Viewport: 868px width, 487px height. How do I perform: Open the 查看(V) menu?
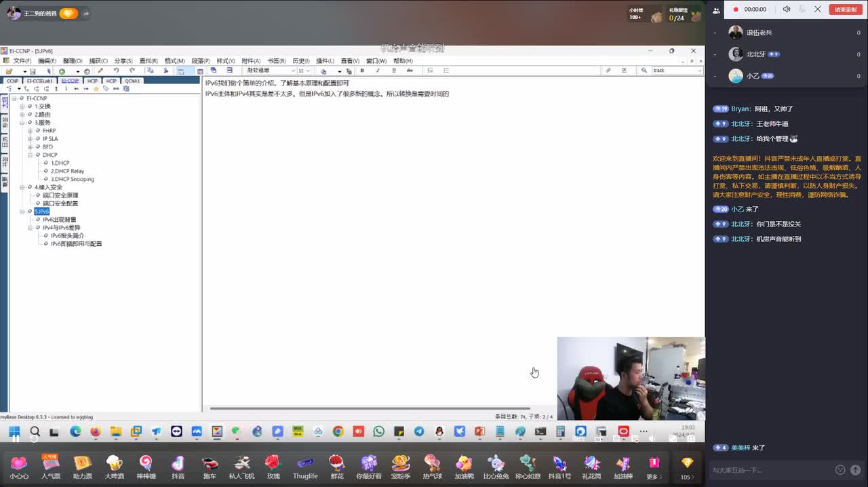(x=349, y=61)
